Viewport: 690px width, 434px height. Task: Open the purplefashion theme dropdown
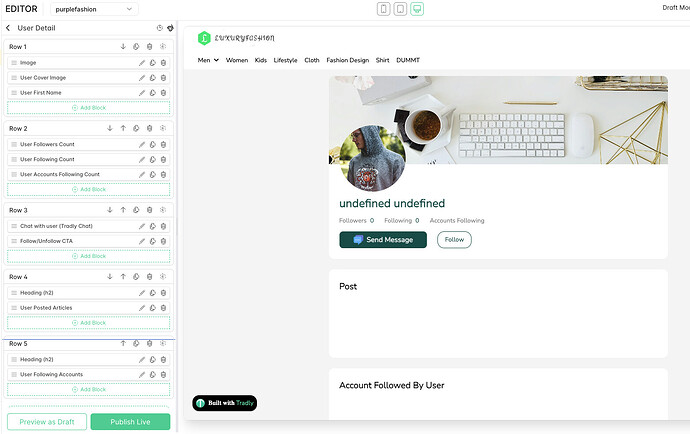click(x=94, y=9)
